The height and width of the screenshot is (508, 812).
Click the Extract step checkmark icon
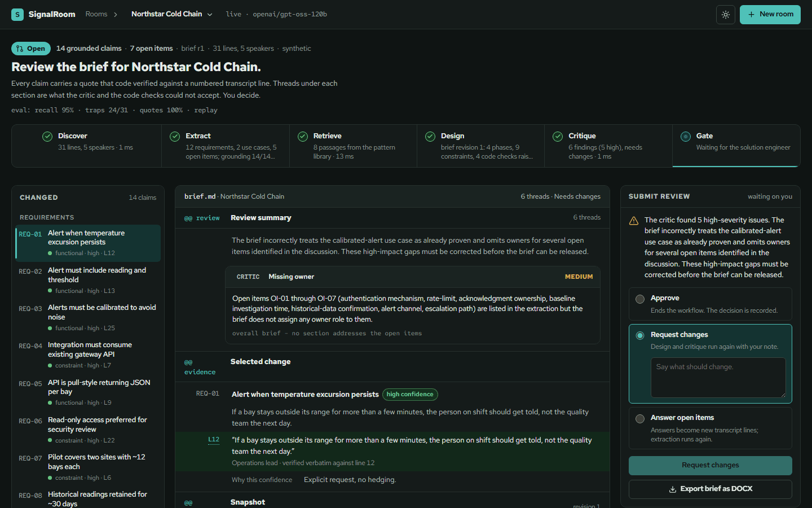pyautogui.click(x=175, y=136)
